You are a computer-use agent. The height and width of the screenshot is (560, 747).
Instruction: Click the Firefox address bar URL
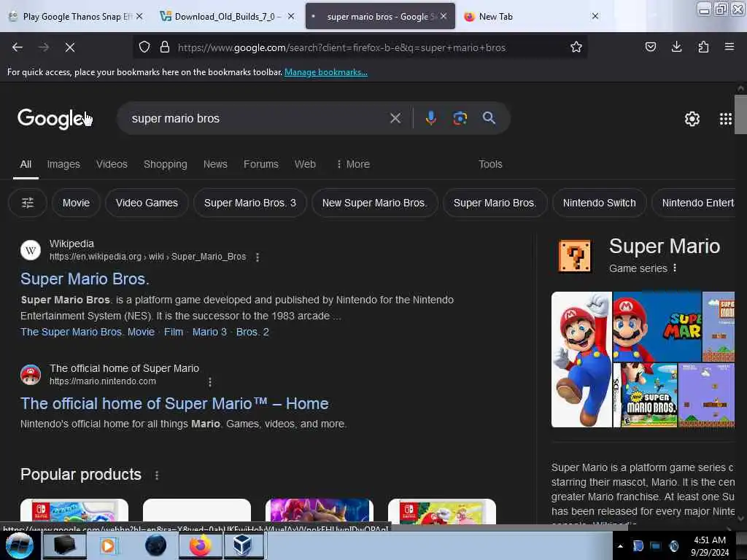(x=341, y=47)
